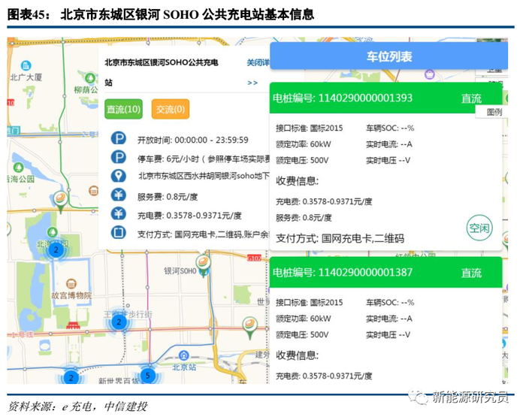Screen dimensions: 526x420
Task: Click 额定功率: 60kW on charger 1393 card
Action: (x=304, y=144)
